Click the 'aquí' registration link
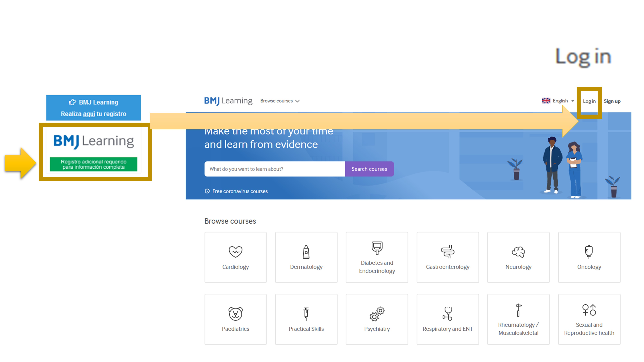The width and height of the screenshot is (644, 362). [x=89, y=114]
